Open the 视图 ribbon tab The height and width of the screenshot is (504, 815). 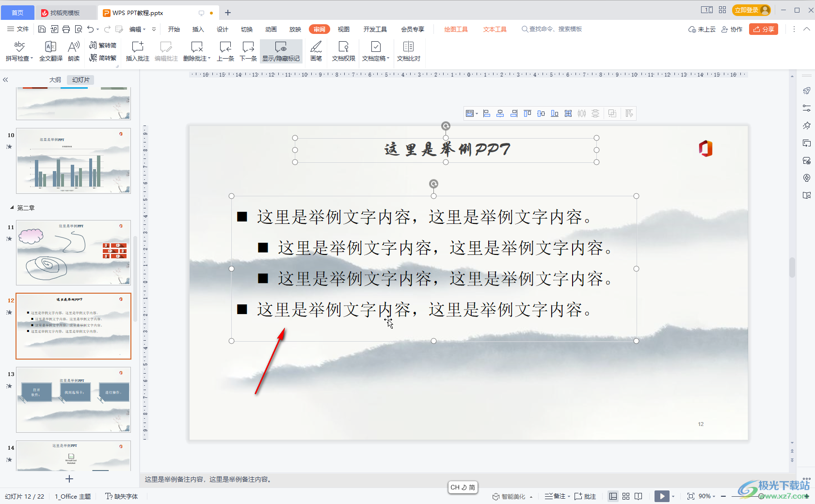[x=344, y=29]
